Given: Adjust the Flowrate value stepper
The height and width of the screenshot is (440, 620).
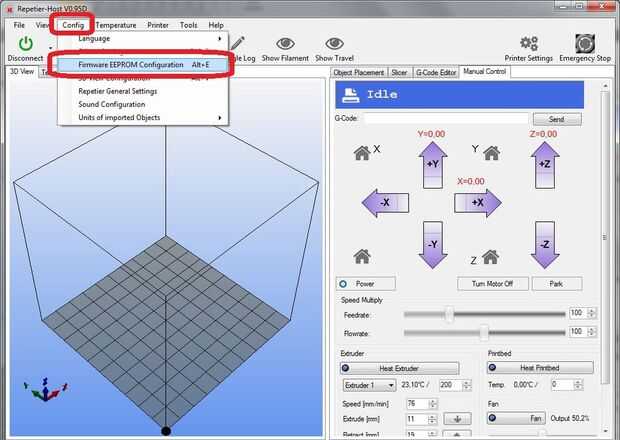Looking at the screenshot, I should point(592,332).
